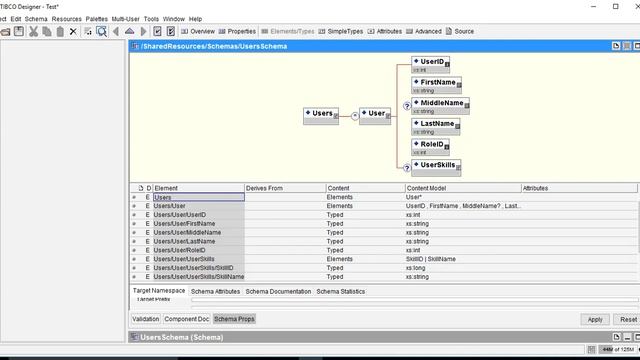Screen dimensions: 640x360
Task: Open the Window menu
Action: [x=174, y=19]
